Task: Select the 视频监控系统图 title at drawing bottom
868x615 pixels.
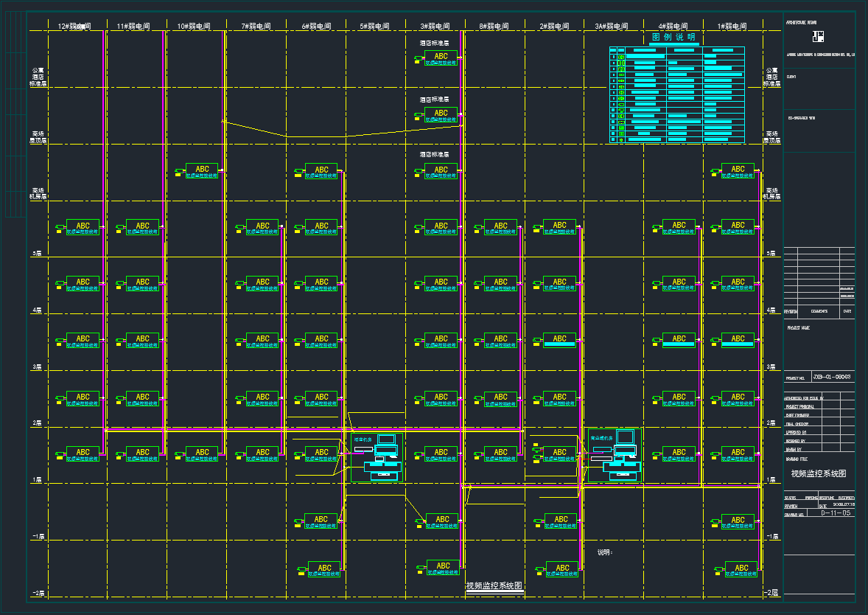Action: pos(494,586)
